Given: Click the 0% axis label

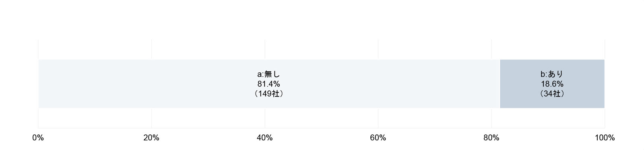Looking at the screenshot, I should [38, 138].
